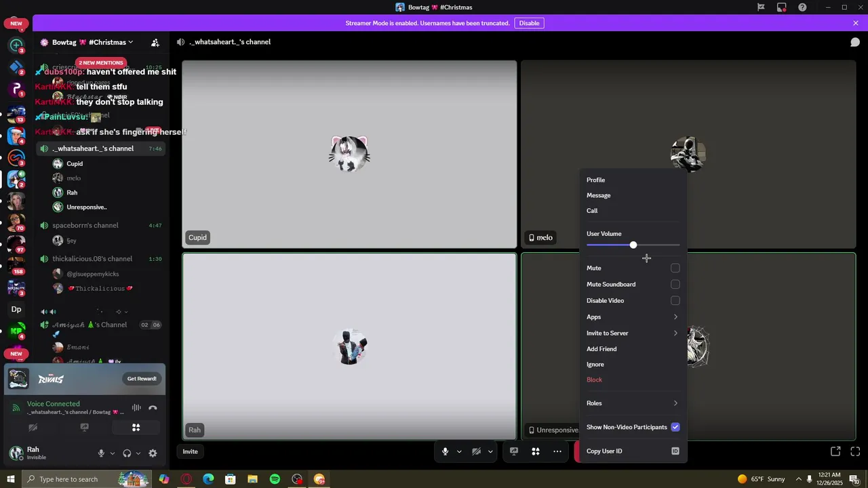Open File Explorer from the taskbar
Screen dimensions: 868x488
[252, 479]
